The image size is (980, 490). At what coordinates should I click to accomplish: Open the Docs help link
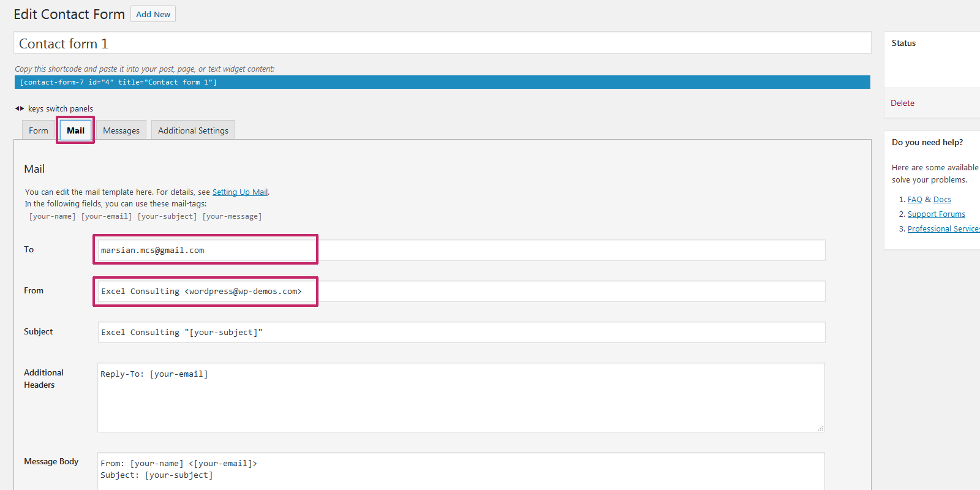point(942,200)
